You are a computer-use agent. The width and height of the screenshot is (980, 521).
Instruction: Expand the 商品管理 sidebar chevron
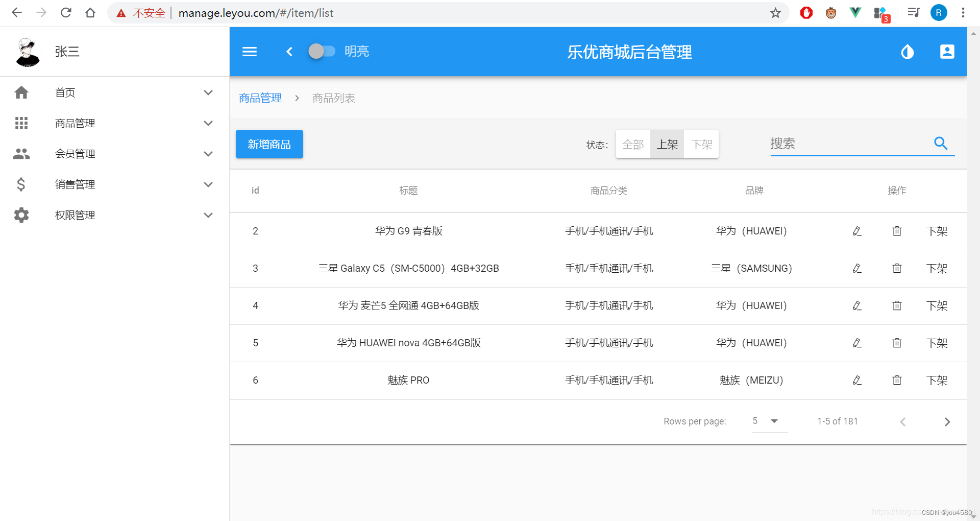(x=208, y=123)
